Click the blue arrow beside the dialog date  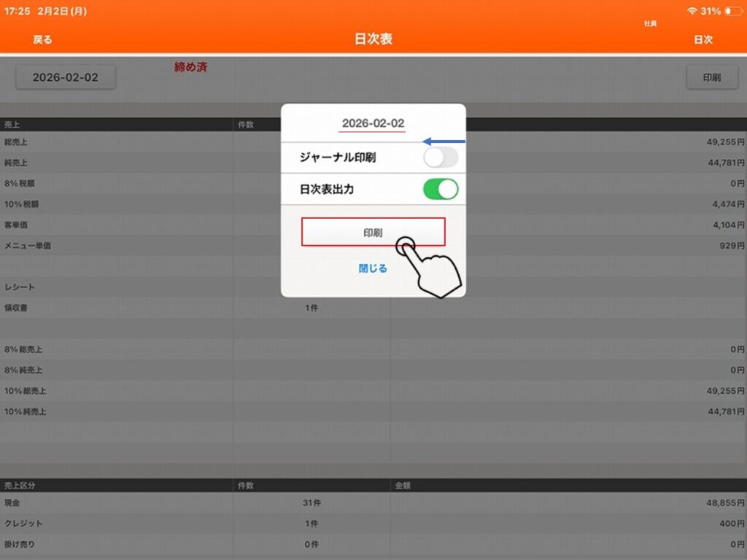445,141
